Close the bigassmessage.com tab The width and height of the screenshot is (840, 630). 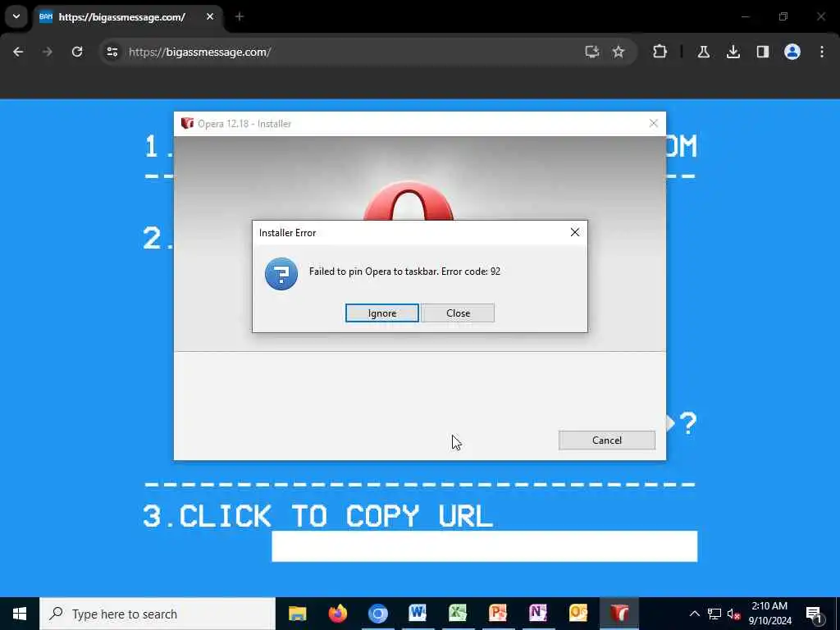click(210, 16)
